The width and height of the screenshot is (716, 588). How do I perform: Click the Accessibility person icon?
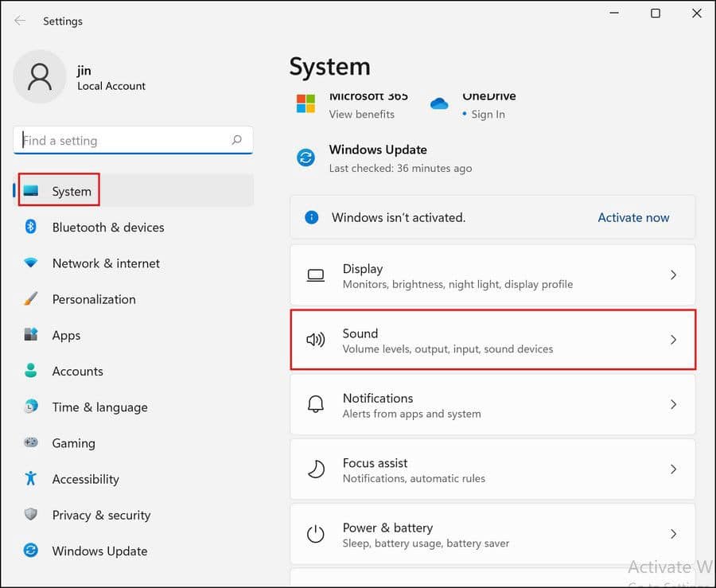tap(29, 479)
